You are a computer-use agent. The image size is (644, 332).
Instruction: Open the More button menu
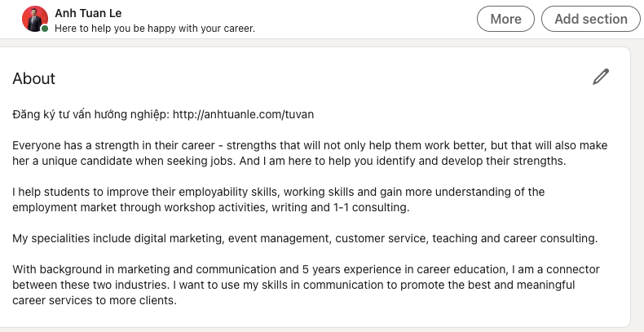(x=505, y=19)
